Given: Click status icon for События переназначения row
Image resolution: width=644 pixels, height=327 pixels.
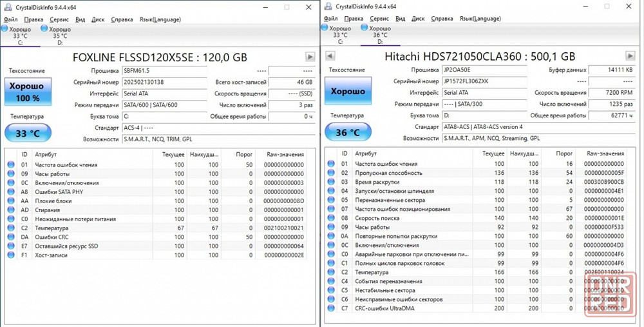Looking at the screenshot, I should coord(331,282).
